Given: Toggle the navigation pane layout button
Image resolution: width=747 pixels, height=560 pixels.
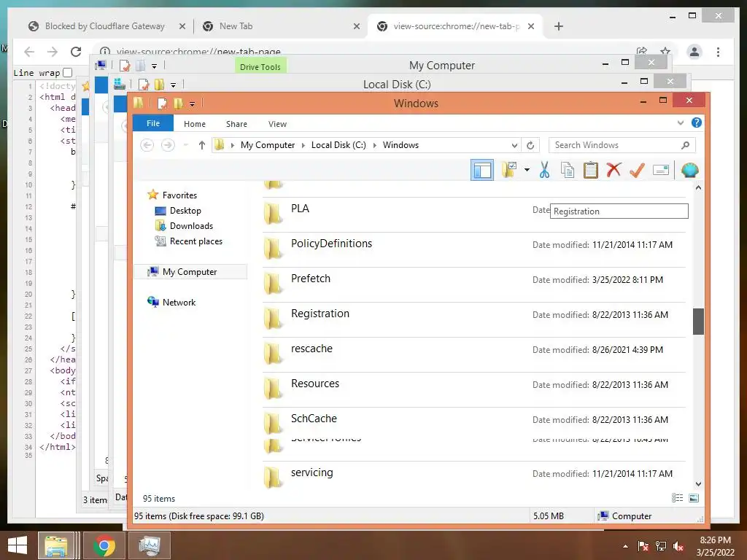Looking at the screenshot, I should [481, 170].
